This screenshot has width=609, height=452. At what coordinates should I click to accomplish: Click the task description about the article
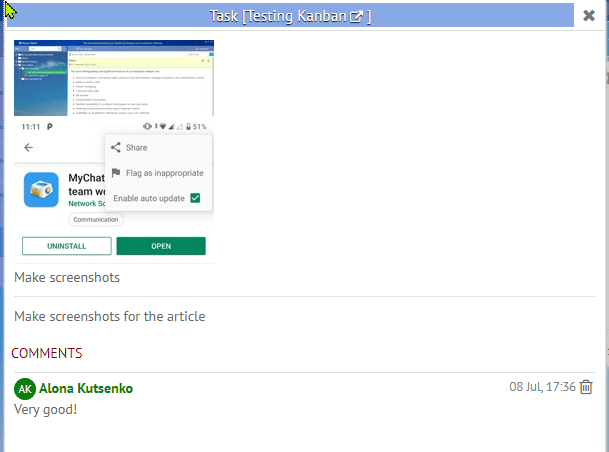pyautogui.click(x=110, y=316)
